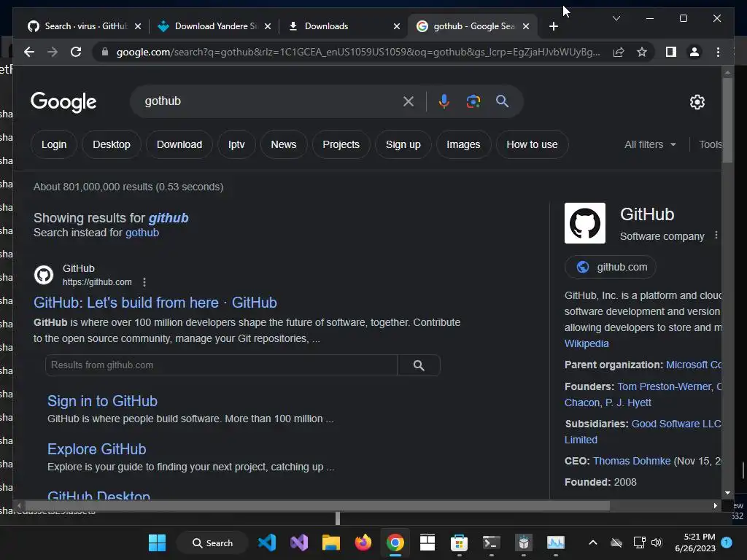Close the gothub Google Search tab
This screenshot has width=747, height=560.
(x=526, y=26)
